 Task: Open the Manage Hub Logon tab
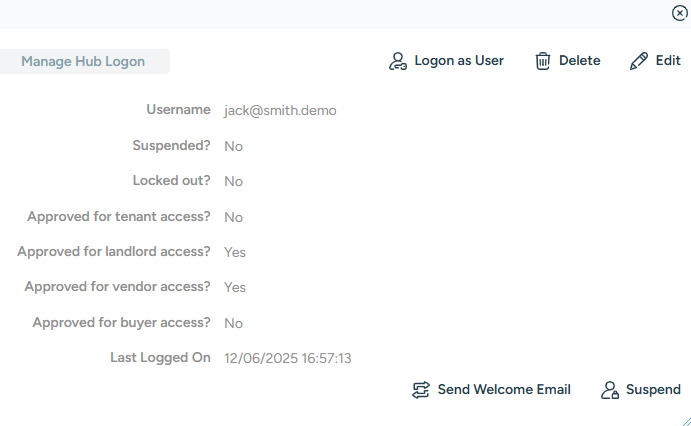coord(83,61)
